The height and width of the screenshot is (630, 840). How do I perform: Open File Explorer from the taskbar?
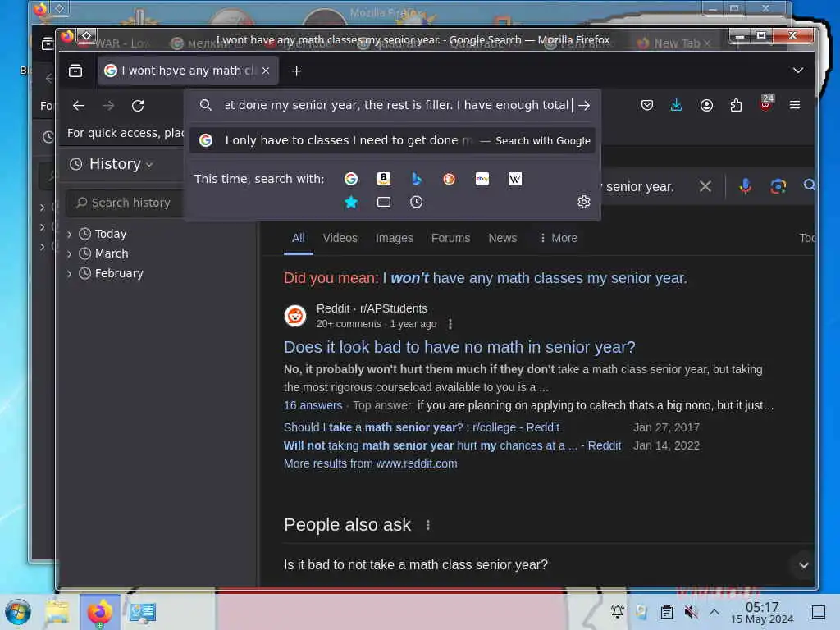[x=57, y=612]
